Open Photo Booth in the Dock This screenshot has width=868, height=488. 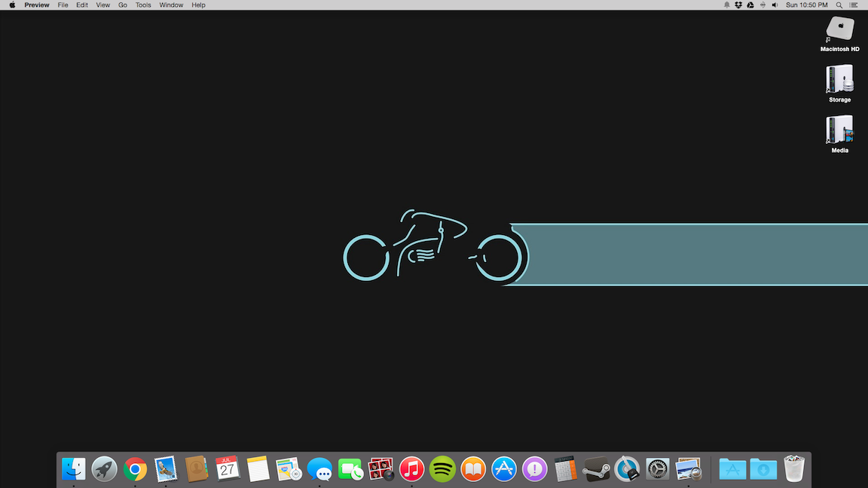click(381, 469)
